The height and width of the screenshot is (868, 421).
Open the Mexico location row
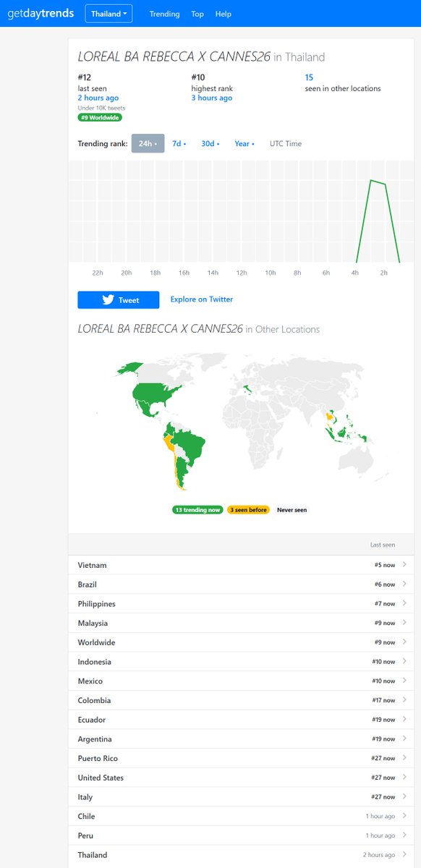(242, 681)
